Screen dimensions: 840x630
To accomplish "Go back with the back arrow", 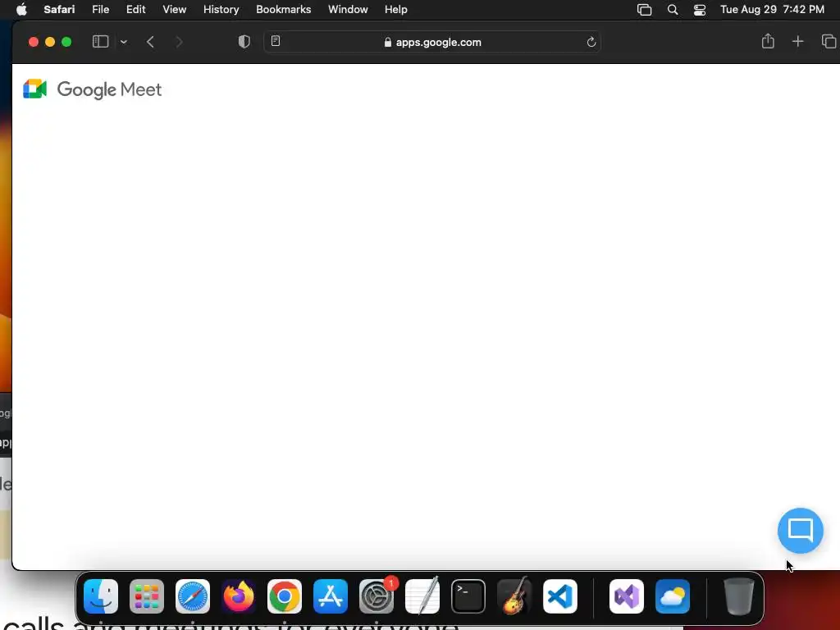I will [151, 42].
